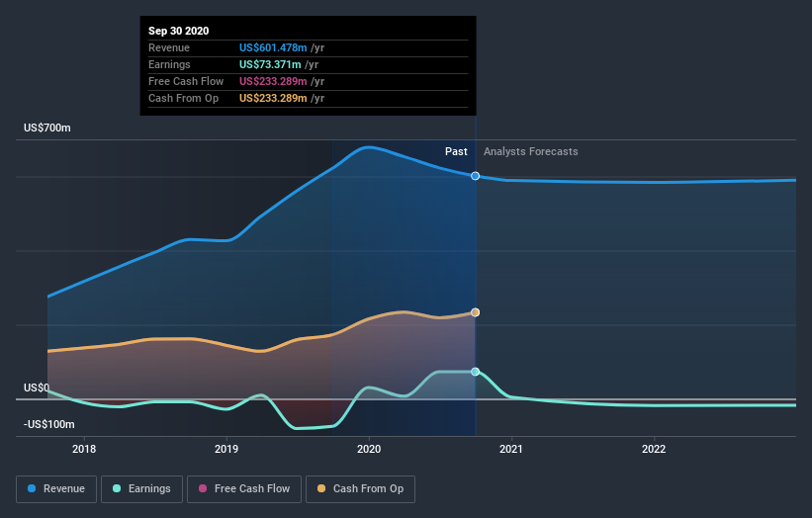Click the Sep 30 2020 tooltip date
This screenshot has height=518, width=812.
[179, 31]
